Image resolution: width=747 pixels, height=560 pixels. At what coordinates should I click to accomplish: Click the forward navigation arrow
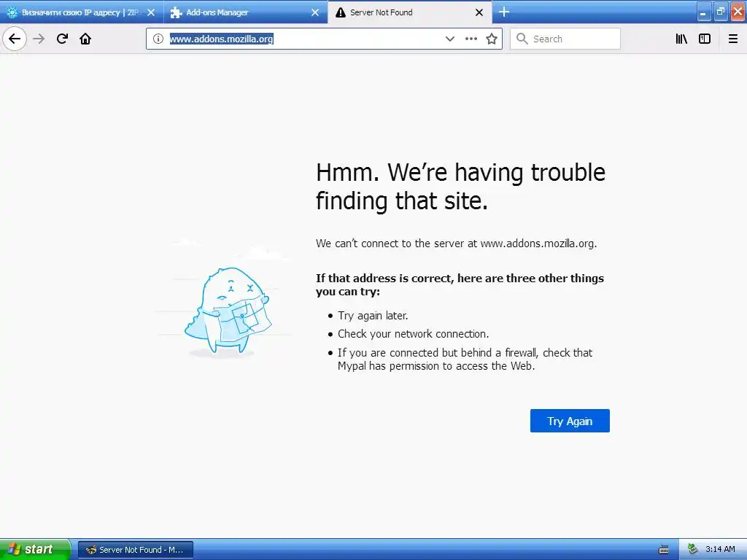pos(39,39)
